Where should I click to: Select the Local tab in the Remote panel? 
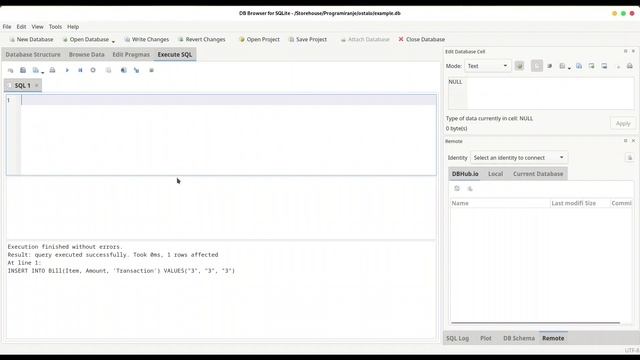point(496,173)
